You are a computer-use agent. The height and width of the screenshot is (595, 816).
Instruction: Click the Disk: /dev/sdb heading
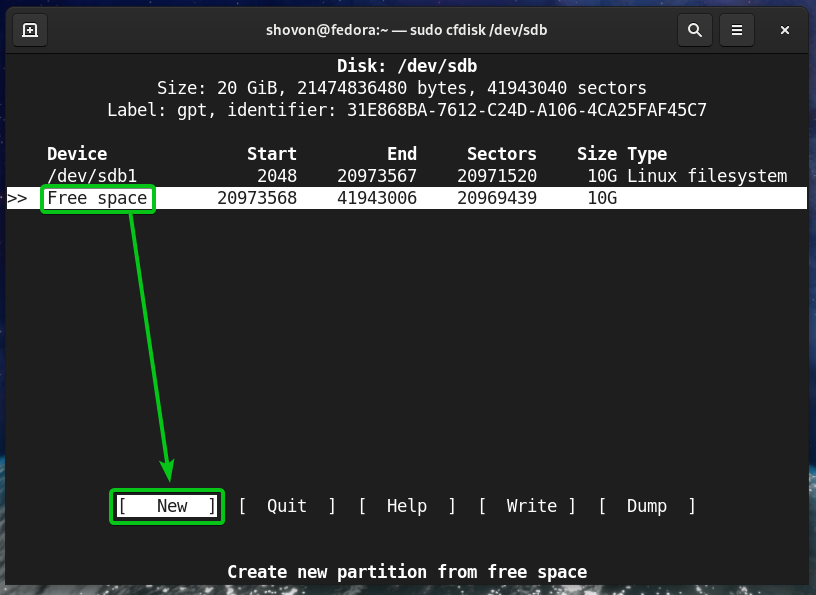coord(407,68)
